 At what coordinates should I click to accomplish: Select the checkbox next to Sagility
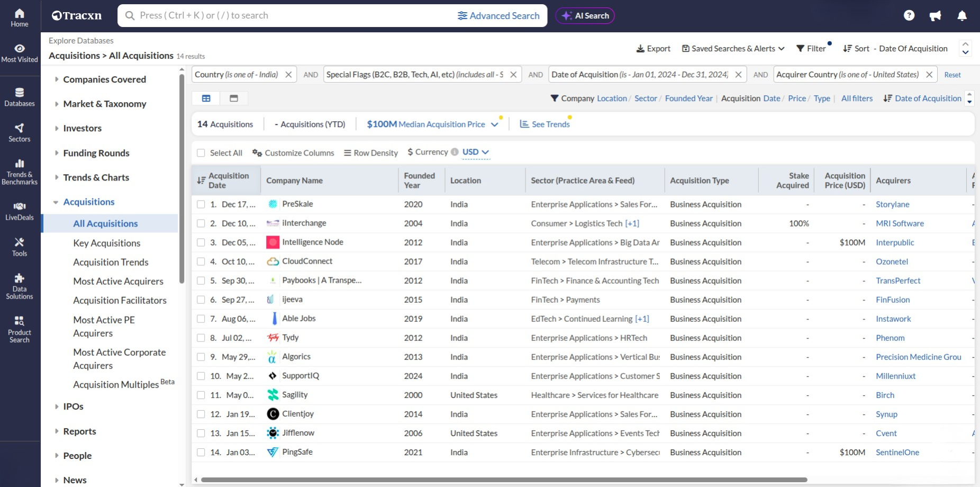pos(201,395)
